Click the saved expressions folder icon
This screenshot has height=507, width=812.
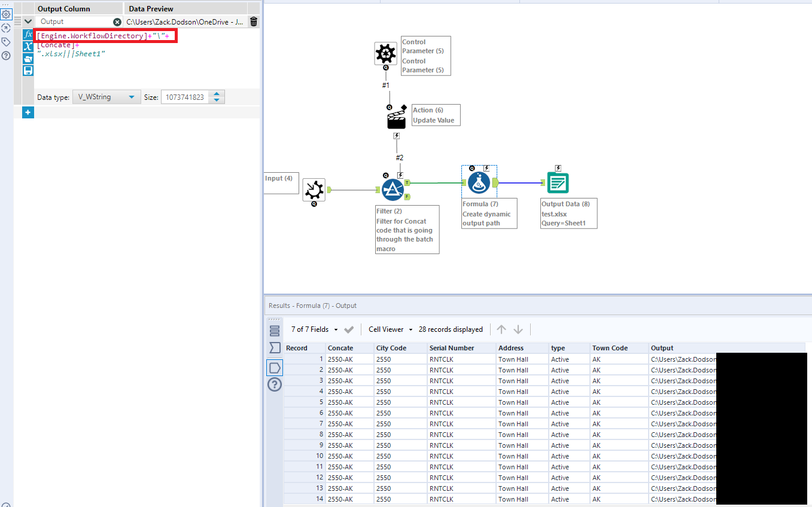(x=28, y=59)
